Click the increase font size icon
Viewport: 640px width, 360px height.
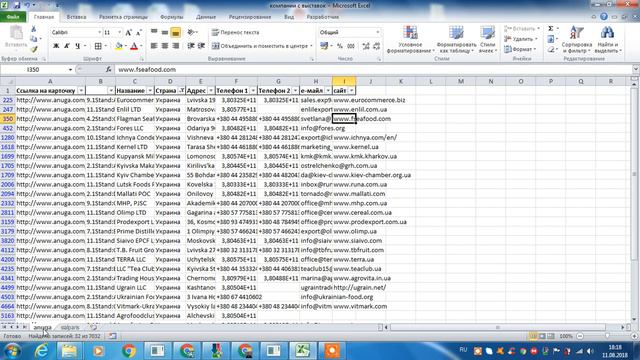pos(129,32)
